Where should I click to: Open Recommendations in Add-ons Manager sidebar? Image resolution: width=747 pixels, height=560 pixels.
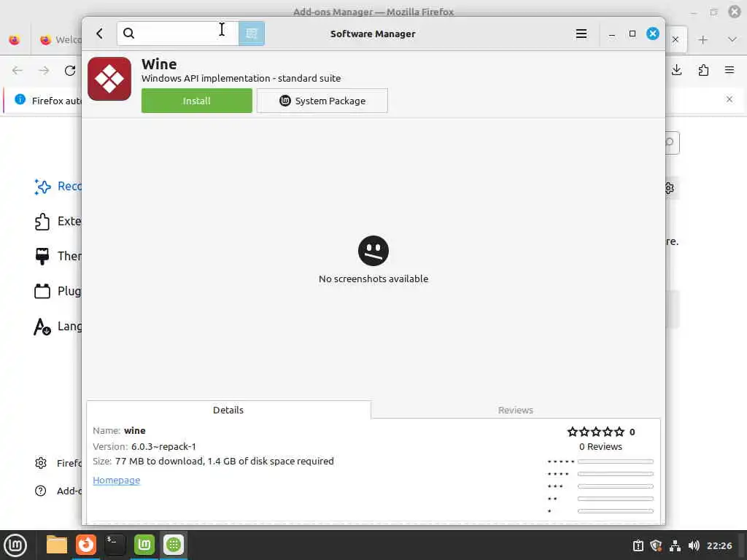pyautogui.click(x=58, y=186)
